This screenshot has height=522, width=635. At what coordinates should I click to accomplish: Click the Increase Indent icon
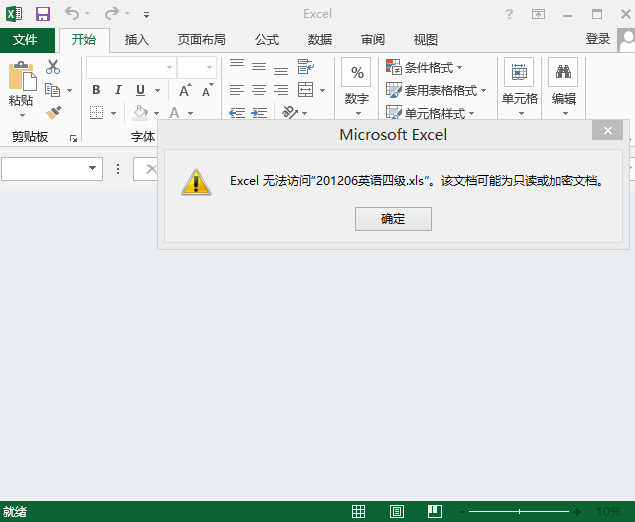click(x=259, y=113)
